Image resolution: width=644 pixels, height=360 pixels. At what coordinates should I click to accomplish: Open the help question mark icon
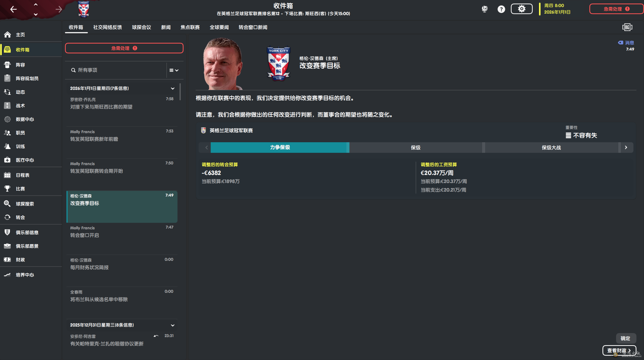pyautogui.click(x=501, y=9)
